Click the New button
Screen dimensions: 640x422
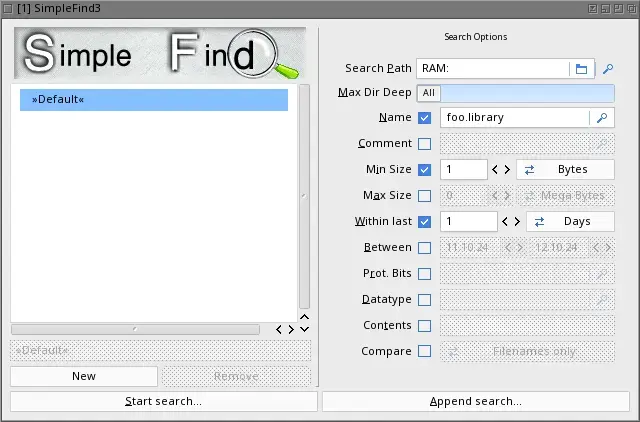(84, 376)
